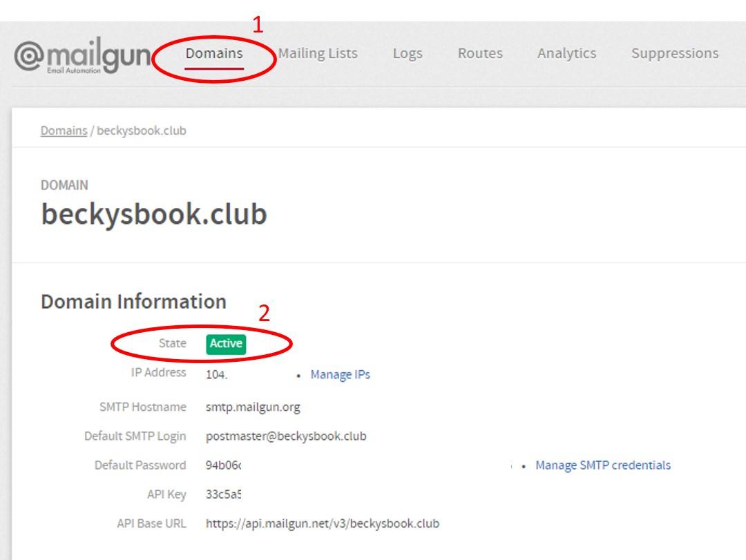The image size is (746, 560).
Task: Select the smtp.mailgun.org hostname value
Action: pos(253,407)
